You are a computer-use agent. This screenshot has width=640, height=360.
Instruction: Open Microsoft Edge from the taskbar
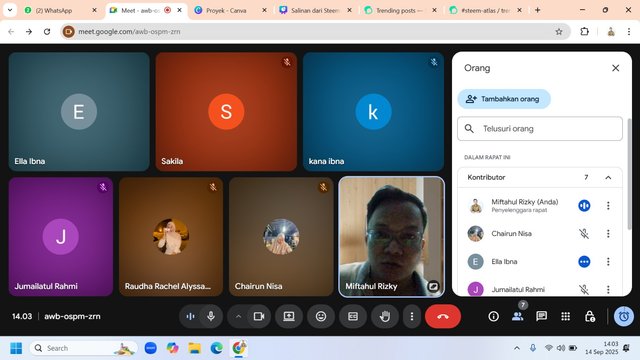tap(217, 348)
